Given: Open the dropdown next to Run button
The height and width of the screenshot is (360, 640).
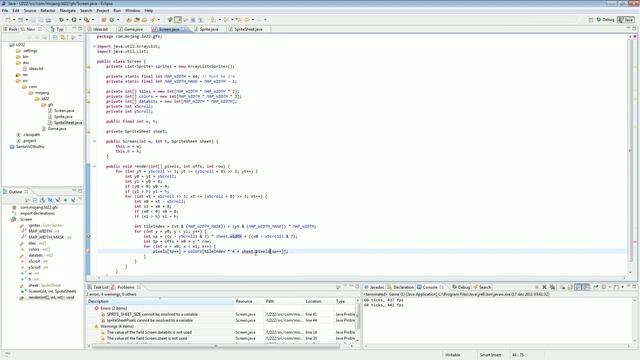Looking at the screenshot, I should (x=80, y=20).
